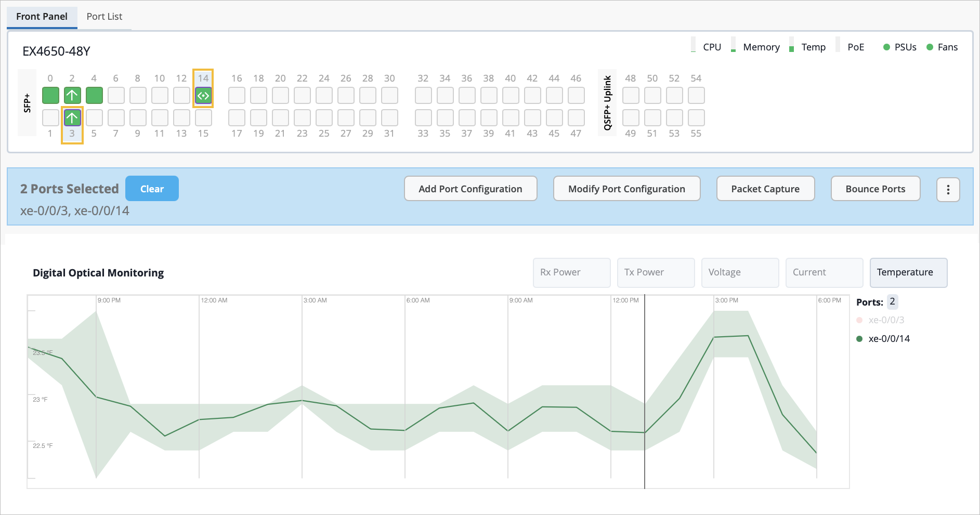Viewport: 980px width, 515px height.
Task: Open Packet Capture for selected ports
Action: tap(765, 189)
